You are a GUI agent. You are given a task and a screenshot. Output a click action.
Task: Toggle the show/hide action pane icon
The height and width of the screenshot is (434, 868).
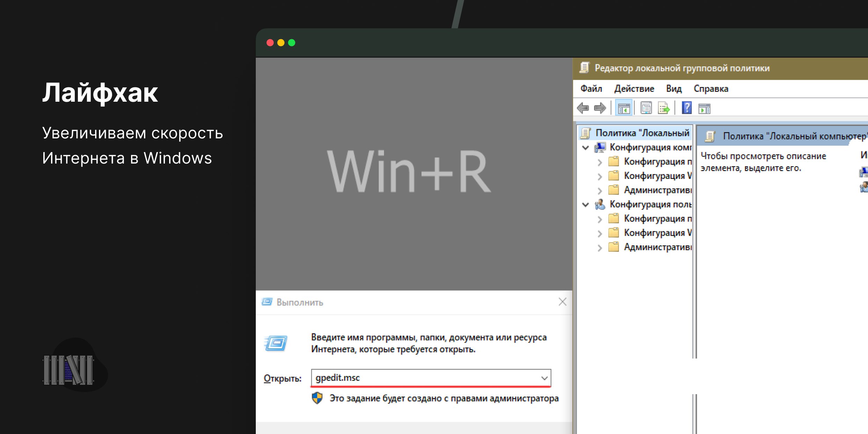coord(704,109)
